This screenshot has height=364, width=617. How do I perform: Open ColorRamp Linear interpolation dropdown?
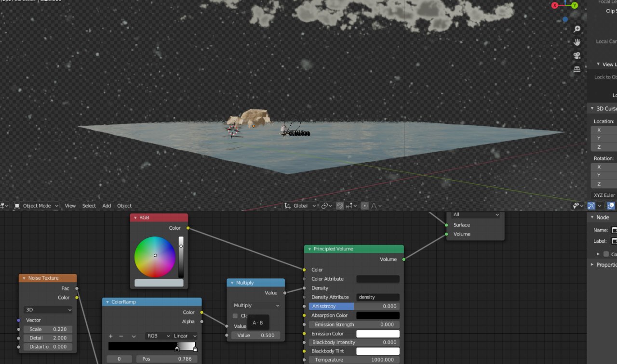click(x=185, y=336)
